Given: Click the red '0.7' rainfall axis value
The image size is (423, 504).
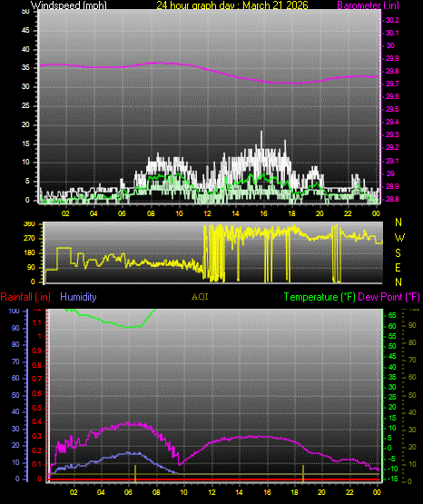Looking at the screenshot, I should [37, 379].
